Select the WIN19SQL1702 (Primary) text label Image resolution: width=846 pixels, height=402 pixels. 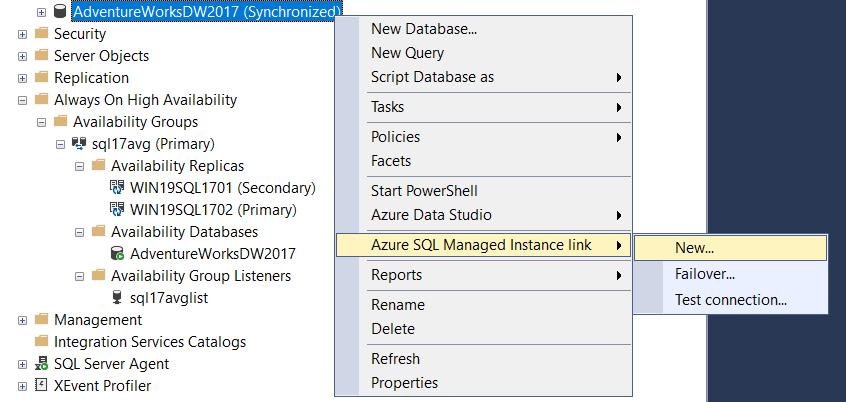[213, 209]
